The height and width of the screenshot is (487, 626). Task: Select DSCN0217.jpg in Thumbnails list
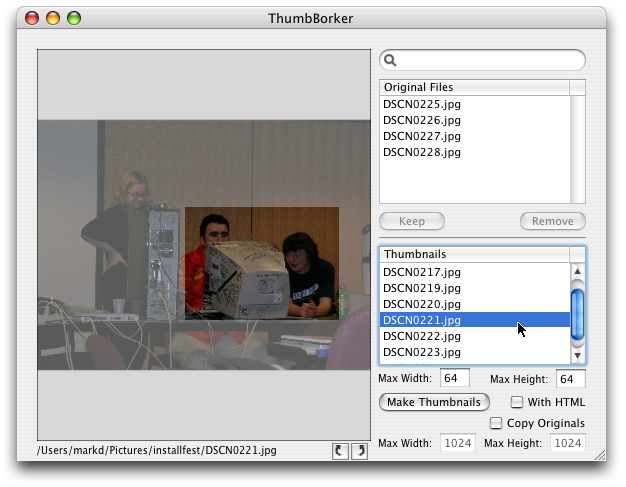tap(475, 272)
